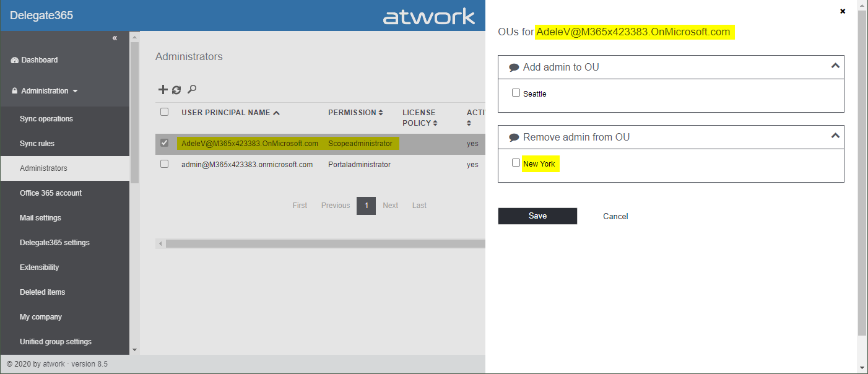Viewport: 868px width, 374px height.
Task: Click the Add admin to OU heading
Action: (561, 67)
